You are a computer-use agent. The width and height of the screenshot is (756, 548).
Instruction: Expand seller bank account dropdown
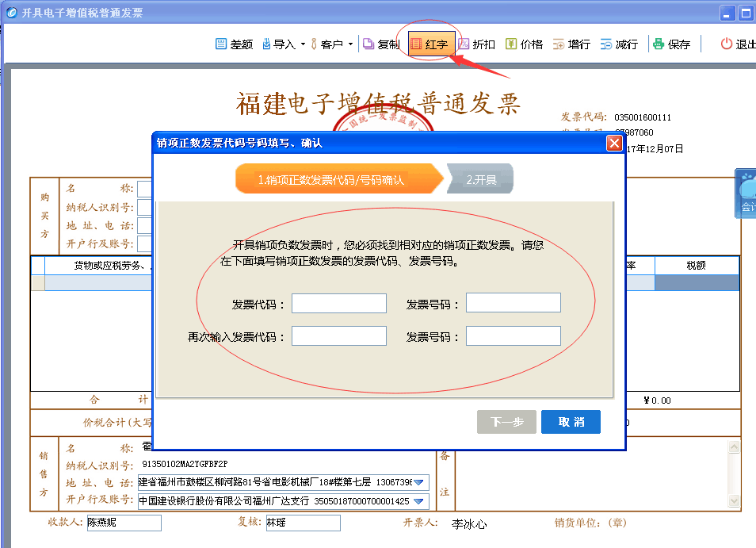tap(419, 501)
